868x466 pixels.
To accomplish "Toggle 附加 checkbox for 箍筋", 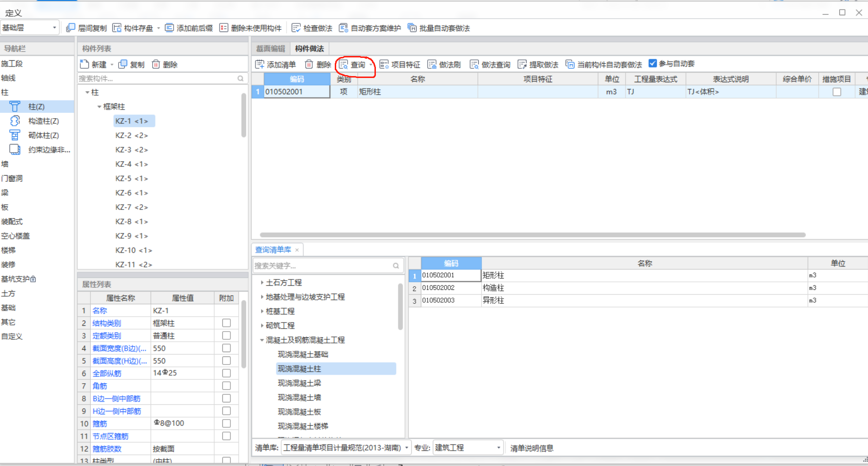I will coord(227,423).
